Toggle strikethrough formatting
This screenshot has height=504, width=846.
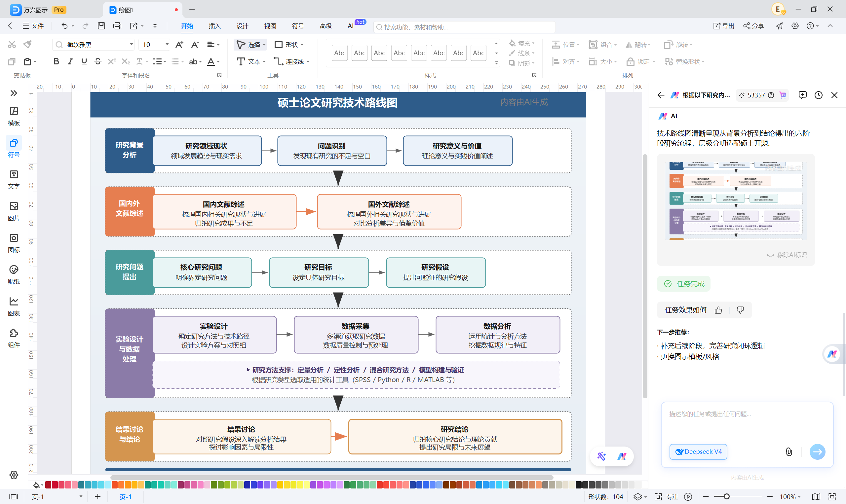tap(98, 61)
